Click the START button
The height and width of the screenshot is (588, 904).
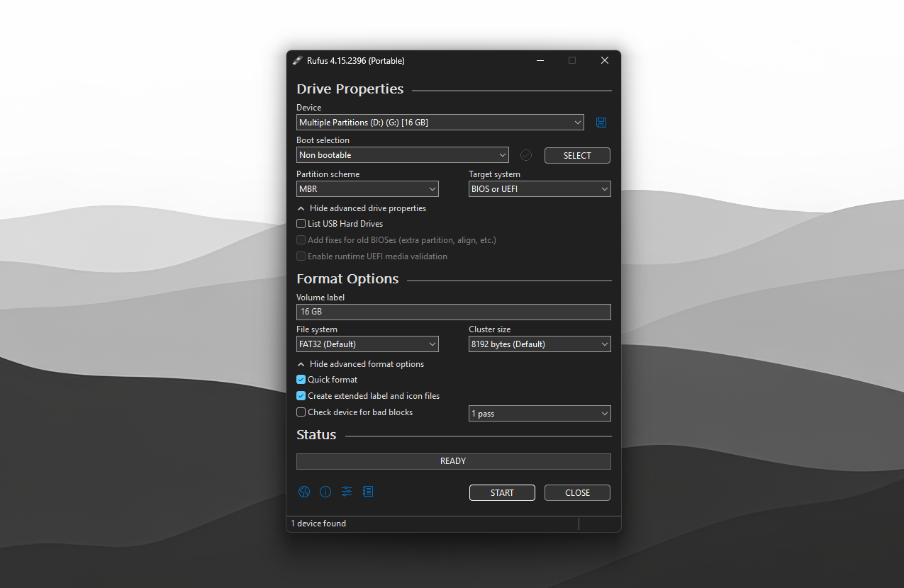tap(502, 493)
